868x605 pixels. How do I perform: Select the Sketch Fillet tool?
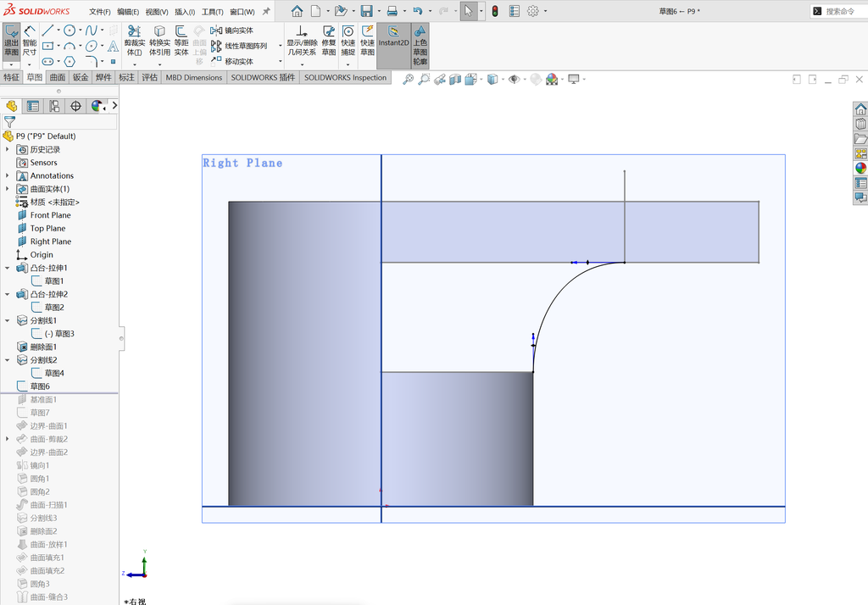coord(92,62)
